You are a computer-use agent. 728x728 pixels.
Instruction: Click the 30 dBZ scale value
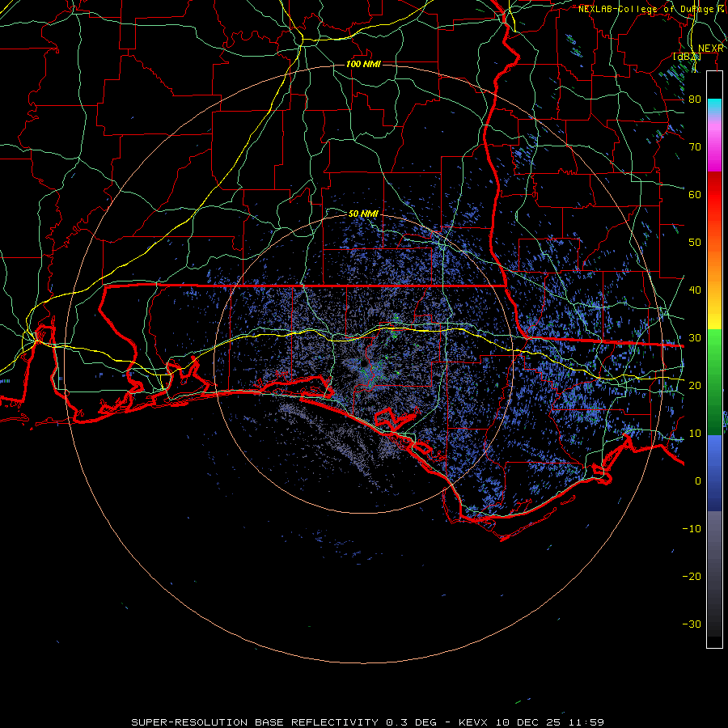coord(695,338)
